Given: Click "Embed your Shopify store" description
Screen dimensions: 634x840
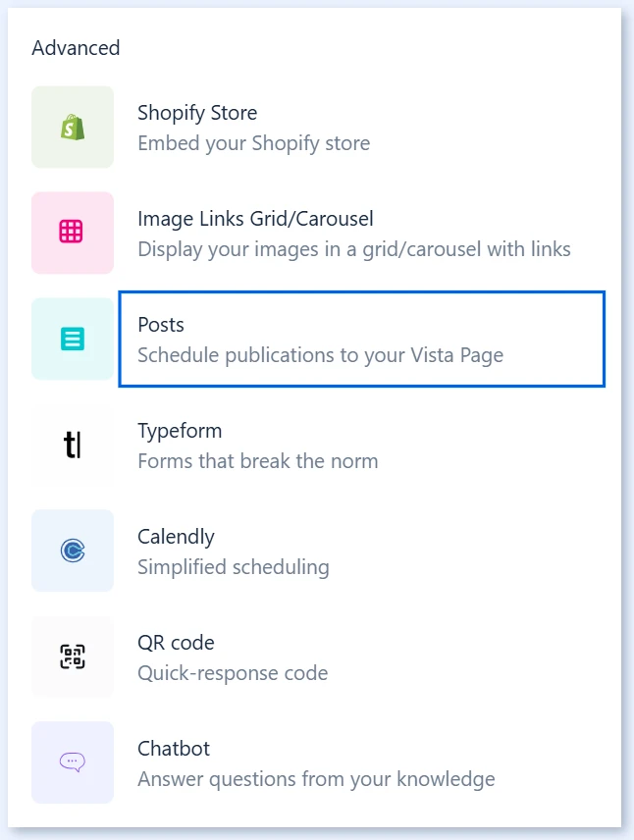Looking at the screenshot, I should (253, 143).
